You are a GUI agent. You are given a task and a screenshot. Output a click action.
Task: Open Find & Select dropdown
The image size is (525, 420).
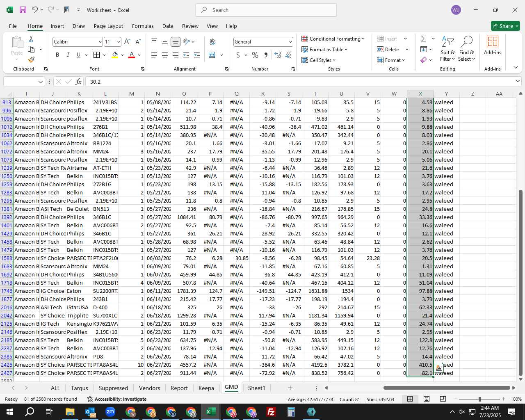pyautogui.click(x=467, y=49)
